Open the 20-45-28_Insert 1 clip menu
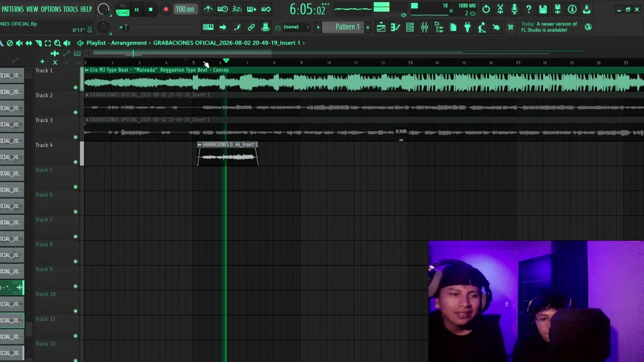Screen dimensions: 644x362 click(x=87, y=95)
